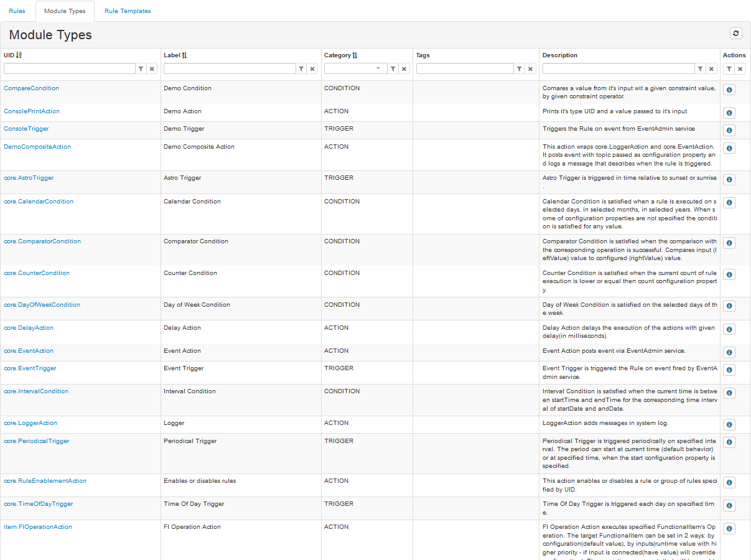
Task: Open the funnel filter icon in Tags column
Action: 519,68
